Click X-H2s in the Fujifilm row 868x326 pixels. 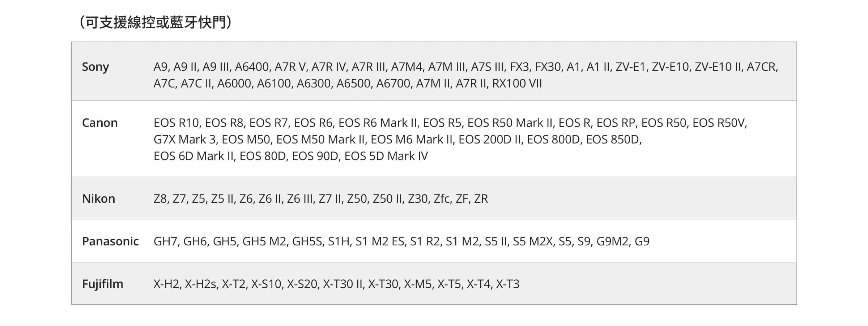(201, 284)
